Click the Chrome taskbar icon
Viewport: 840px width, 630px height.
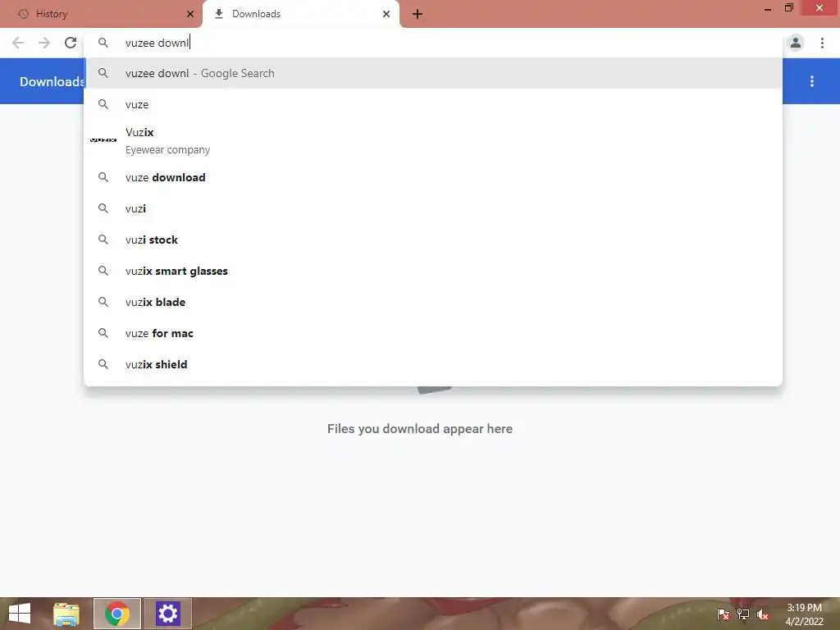(117, 614)
